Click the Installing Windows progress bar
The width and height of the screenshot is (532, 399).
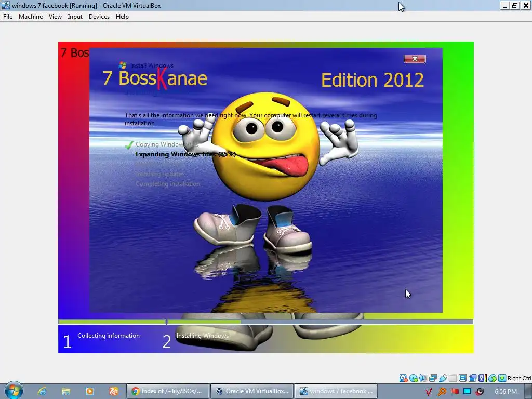pos(320,321)
